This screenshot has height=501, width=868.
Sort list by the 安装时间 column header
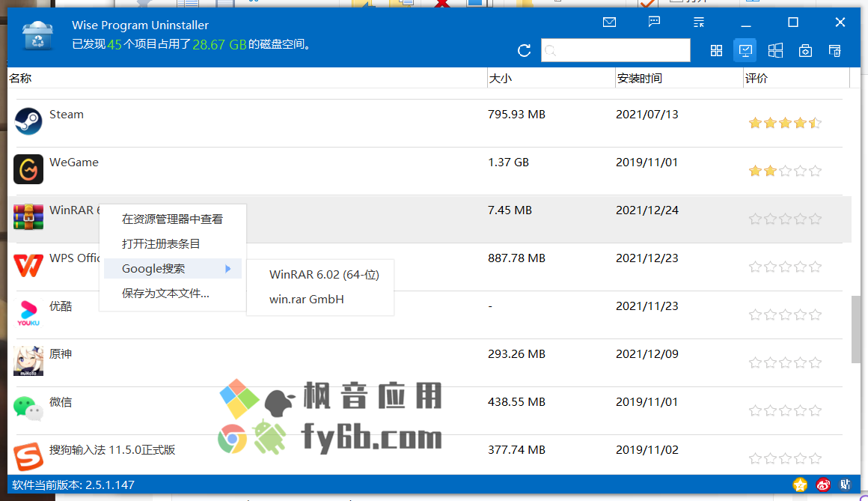679,78
